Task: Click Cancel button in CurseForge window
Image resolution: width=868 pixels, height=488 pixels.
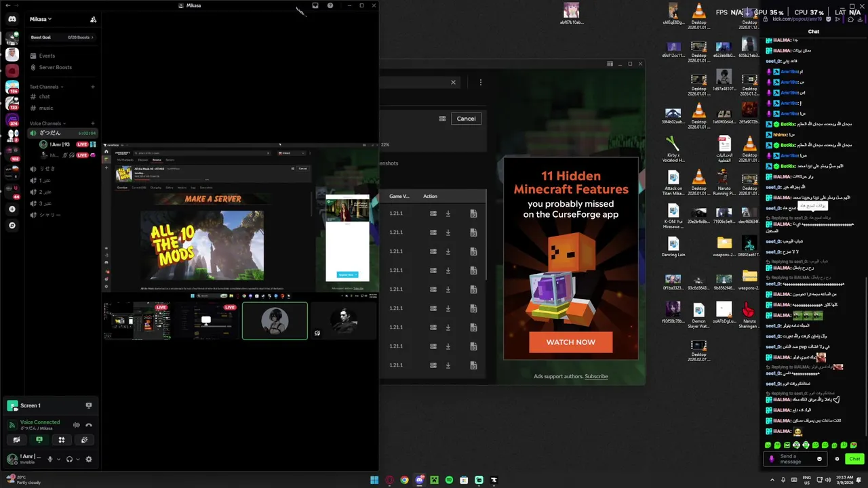Action: coord(466,119)
